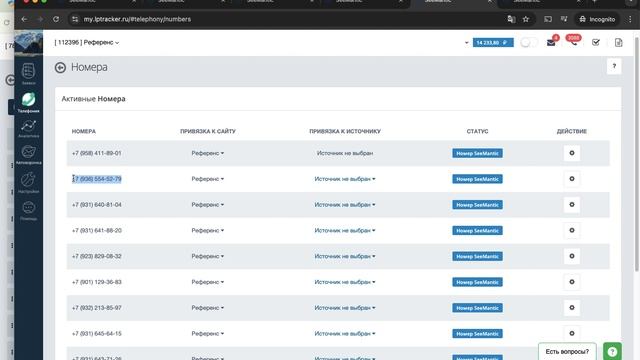Open source dropdown for +7 (923) 829-08-32
This screenshot has height=360, width=640.
(345, 256)
